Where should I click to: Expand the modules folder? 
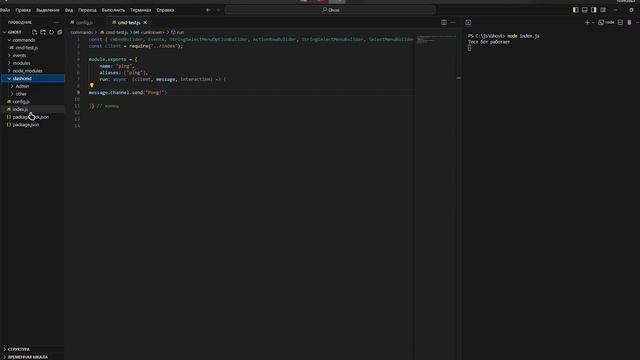[x=32, y=63]
